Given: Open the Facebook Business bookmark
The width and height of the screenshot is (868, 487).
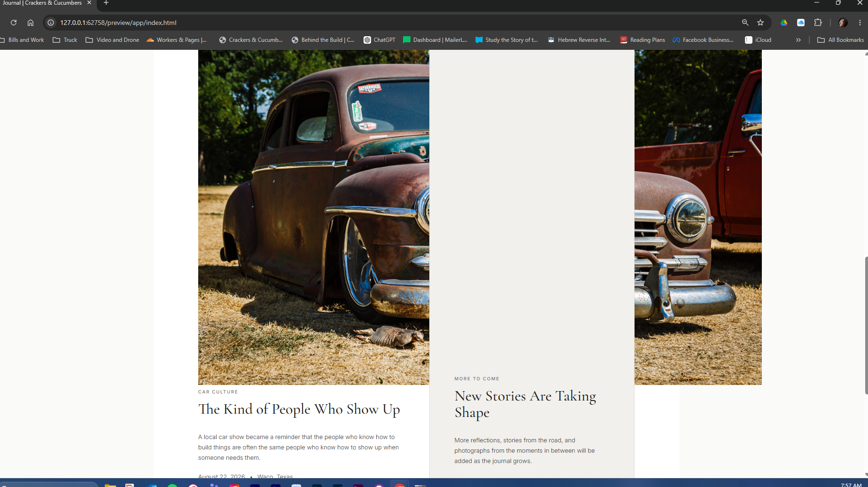Looking at the screenshot, I should pyautogui.click(x=703, y=40).
